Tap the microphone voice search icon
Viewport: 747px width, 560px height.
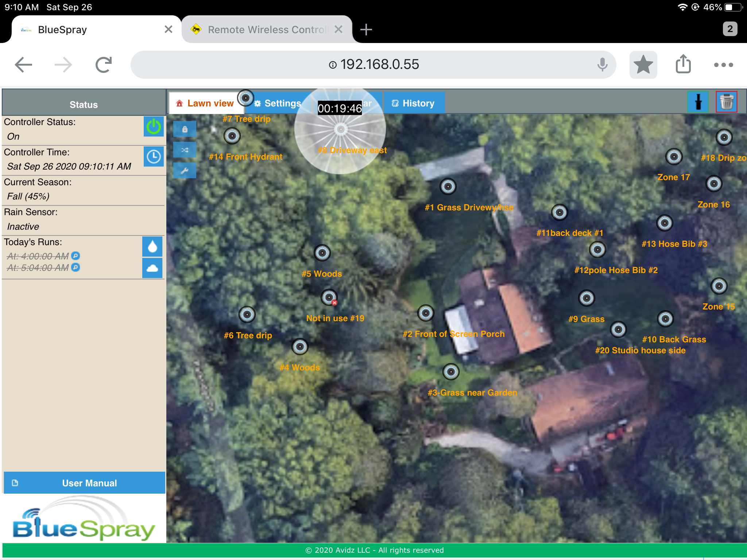click(x=603, y=65)
